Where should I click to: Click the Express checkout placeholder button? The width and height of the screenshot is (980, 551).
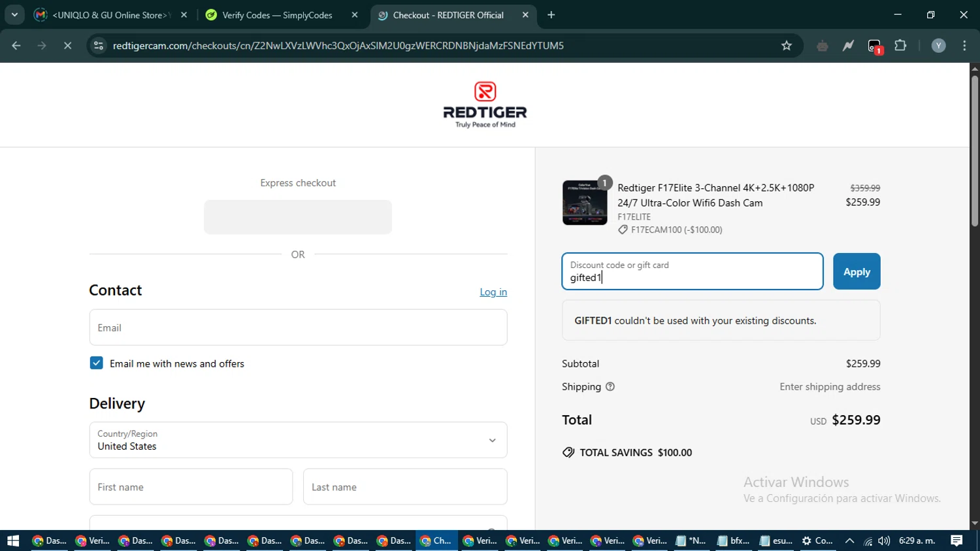[x=298, y=217]
